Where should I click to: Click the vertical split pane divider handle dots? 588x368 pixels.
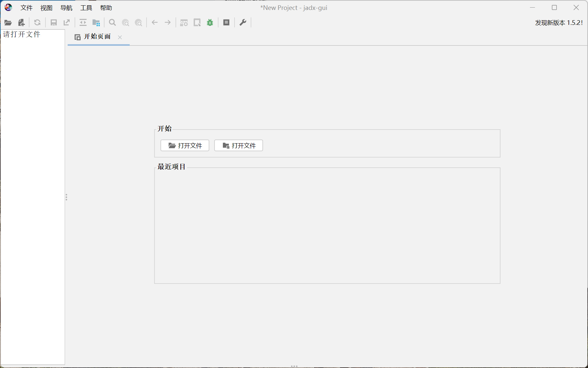pyautogui.click(x=66, y=197)
